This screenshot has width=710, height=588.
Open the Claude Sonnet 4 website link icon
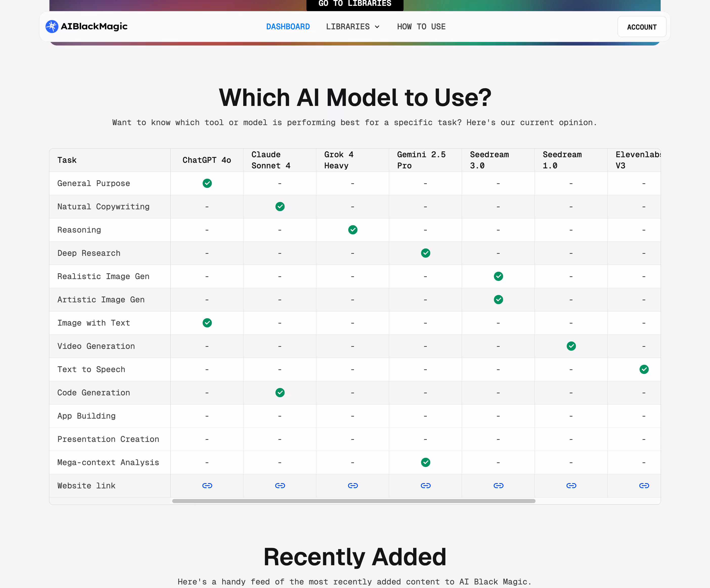(x=280, y=486)
